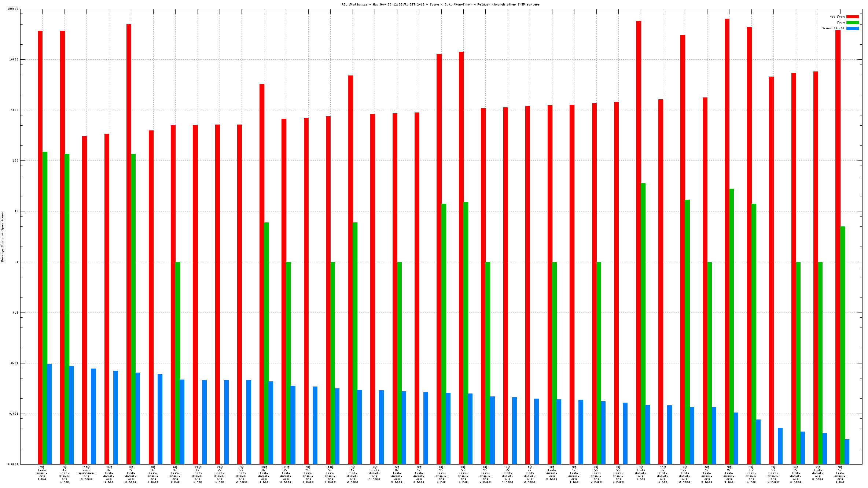Click the rightmost blue score bar
Viewport: 868px width, 488px height.
pyautogui.click(x=847, y=452)
